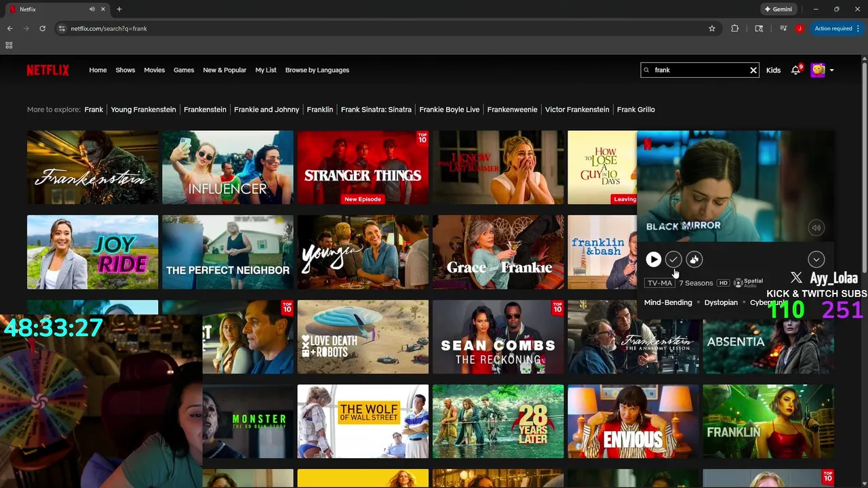Open the Younger thumbnail
The width and height of the screenshot is (868, 488).
[363, 252]
